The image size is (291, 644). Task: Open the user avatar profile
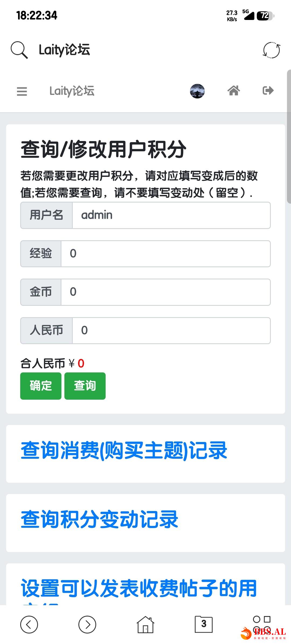click(x=197, y=91)
